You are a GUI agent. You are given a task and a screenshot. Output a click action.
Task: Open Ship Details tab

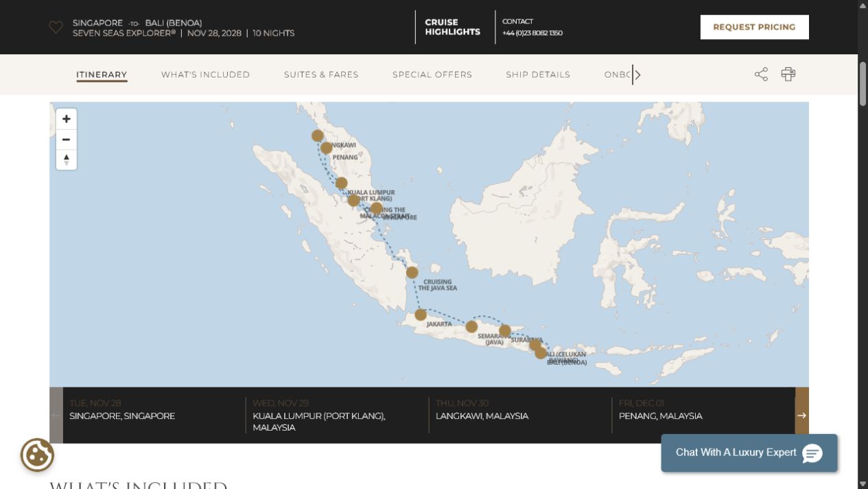[538, 75]
